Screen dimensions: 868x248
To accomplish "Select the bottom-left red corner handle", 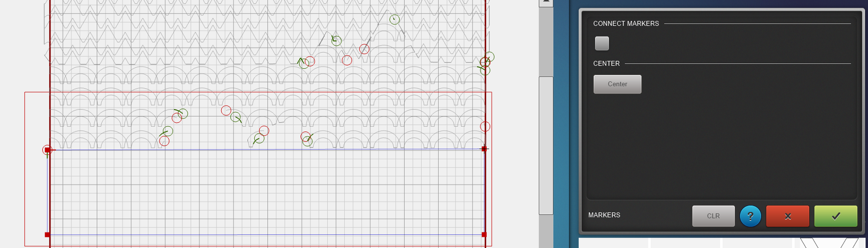I will [x=47, y=235].
